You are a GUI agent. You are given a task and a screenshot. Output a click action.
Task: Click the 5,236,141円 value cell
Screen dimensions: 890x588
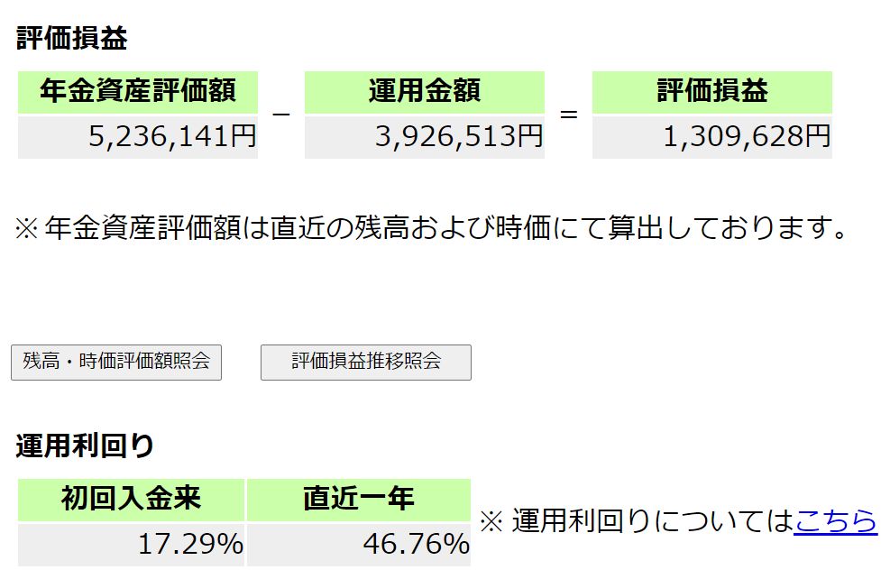138,137
